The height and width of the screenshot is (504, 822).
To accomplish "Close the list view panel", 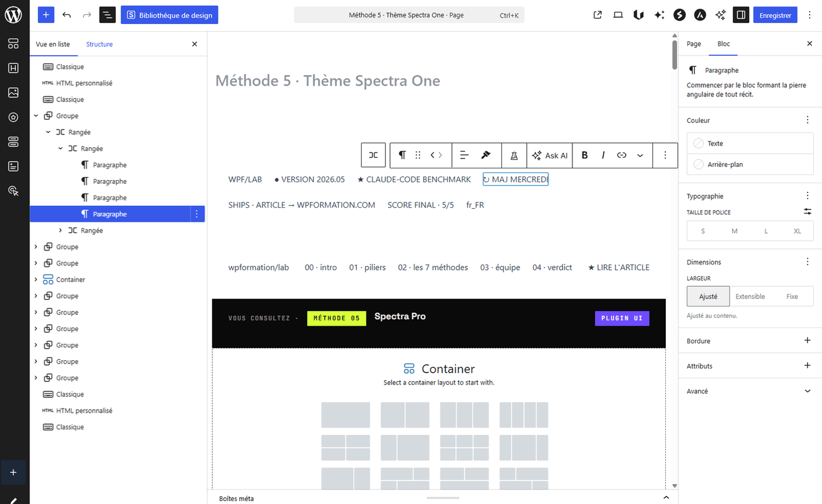I will (x=195, y=44).
